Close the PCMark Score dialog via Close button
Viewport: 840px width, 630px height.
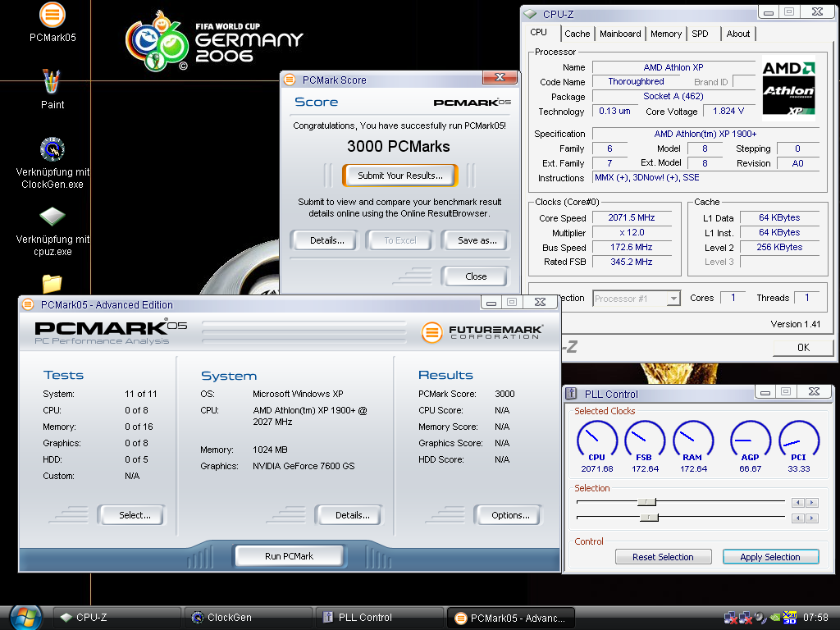(476, 276)
